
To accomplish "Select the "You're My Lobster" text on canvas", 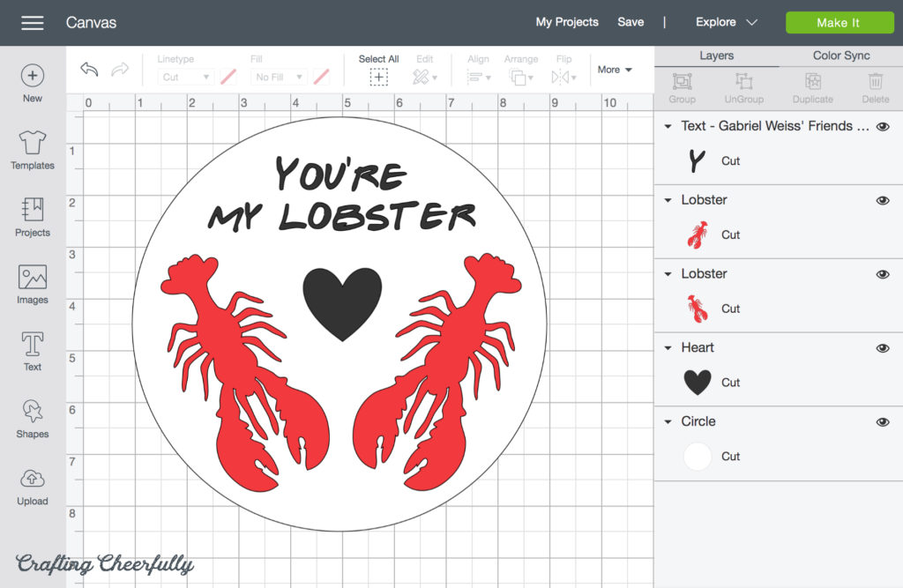I will click(x=342, y=194).
